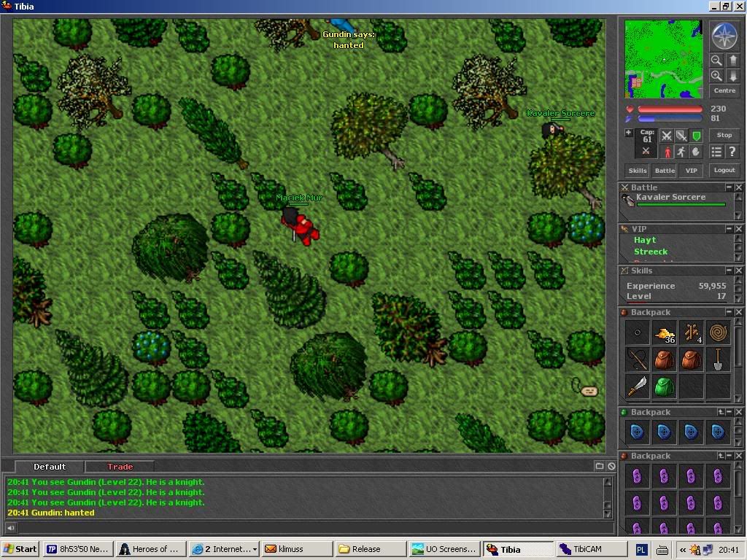Click PL language indicator in tray
This screenshot has width=747, height=560.
(641, 550)
